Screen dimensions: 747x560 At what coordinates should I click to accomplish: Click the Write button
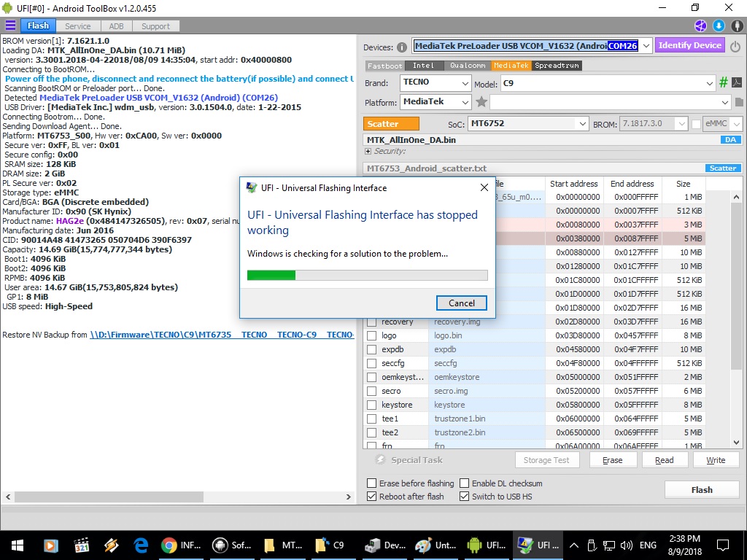716,460
